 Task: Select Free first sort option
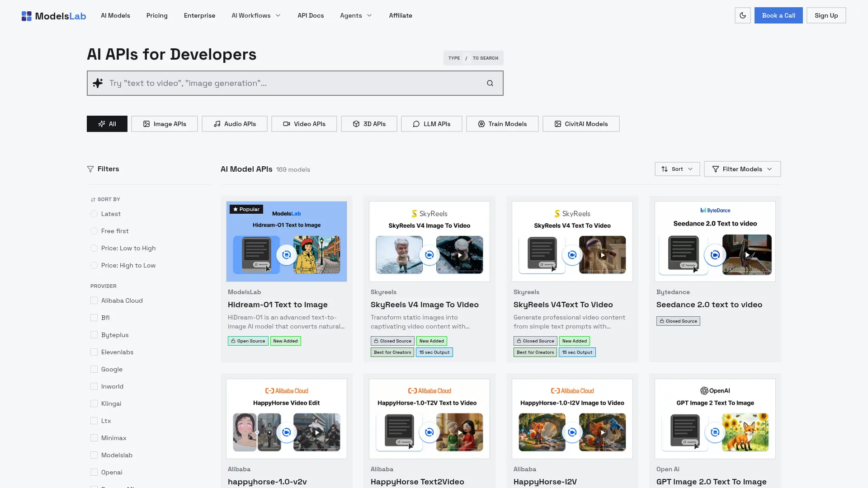click(x=94, y=231)
